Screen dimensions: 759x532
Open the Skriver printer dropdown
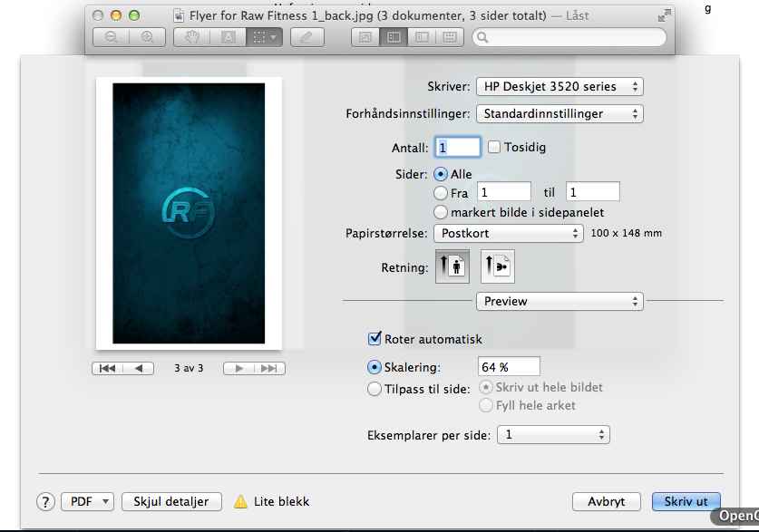[560, 87]
